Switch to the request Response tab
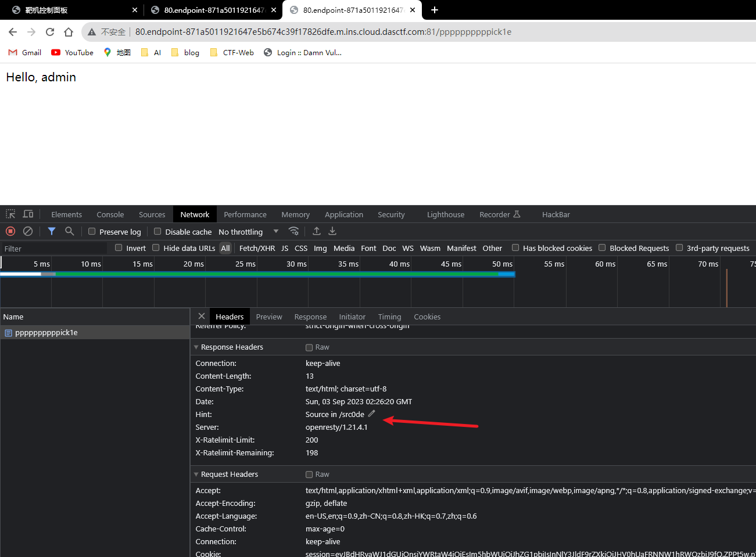The height and width of the screenshot is (557, 756). pos(310,317)
